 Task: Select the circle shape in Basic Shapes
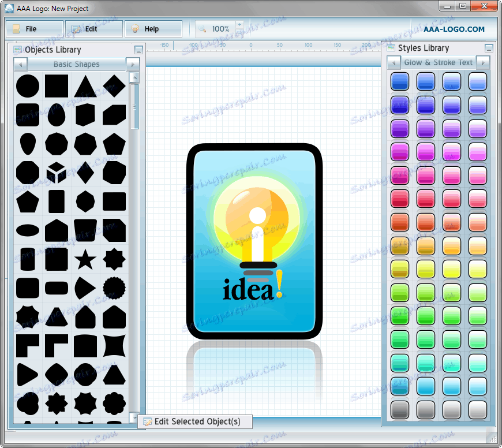tap(28, 86)
